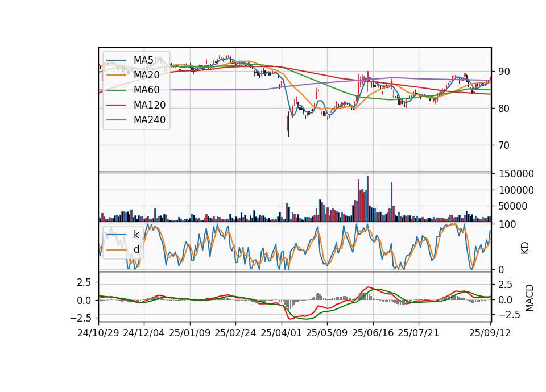Click the MA20 legend label
This screenshot has height=392, width=546.
(146, 75)
